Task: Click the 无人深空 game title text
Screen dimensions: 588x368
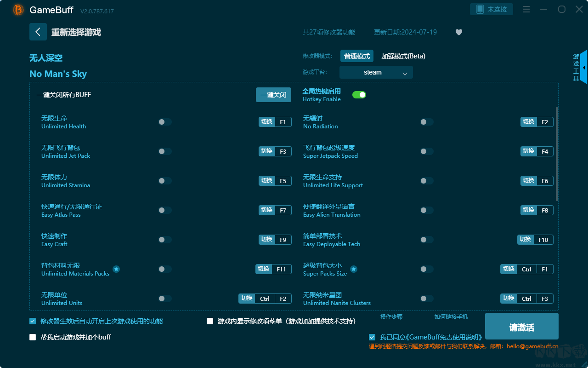Action: click(46, 58)
